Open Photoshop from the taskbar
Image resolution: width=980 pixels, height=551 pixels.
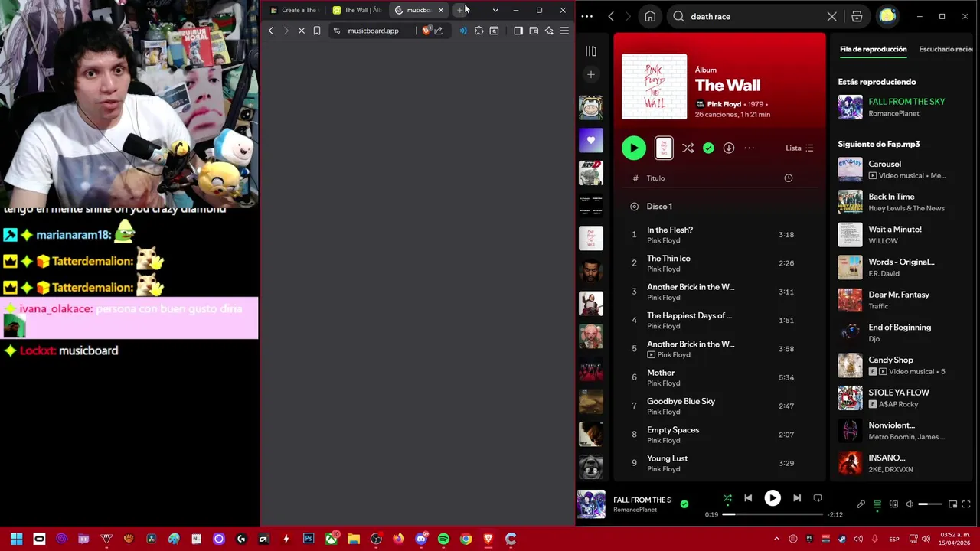309,539
